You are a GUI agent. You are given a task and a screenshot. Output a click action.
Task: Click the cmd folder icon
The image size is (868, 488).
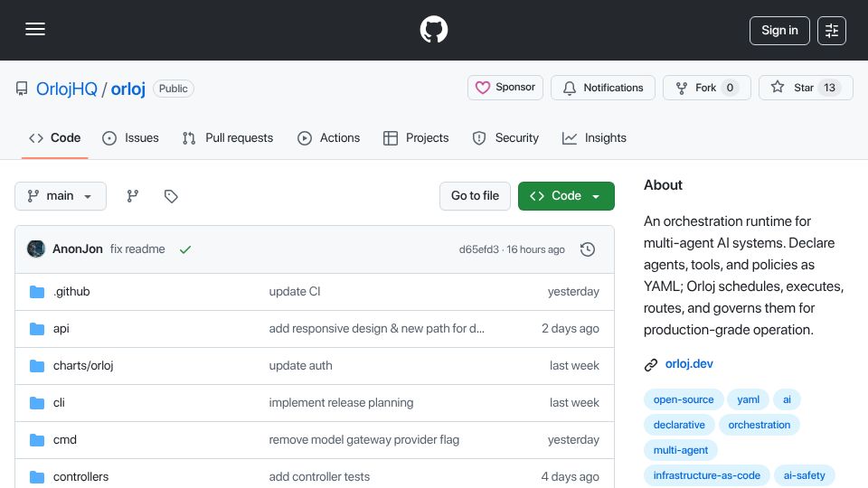[37, 440]
